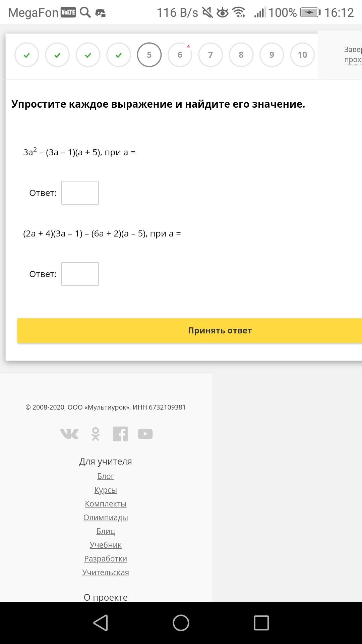Tap search magnifier in status bar
This screenshot has width=362, height=644.
coord(85,13)
